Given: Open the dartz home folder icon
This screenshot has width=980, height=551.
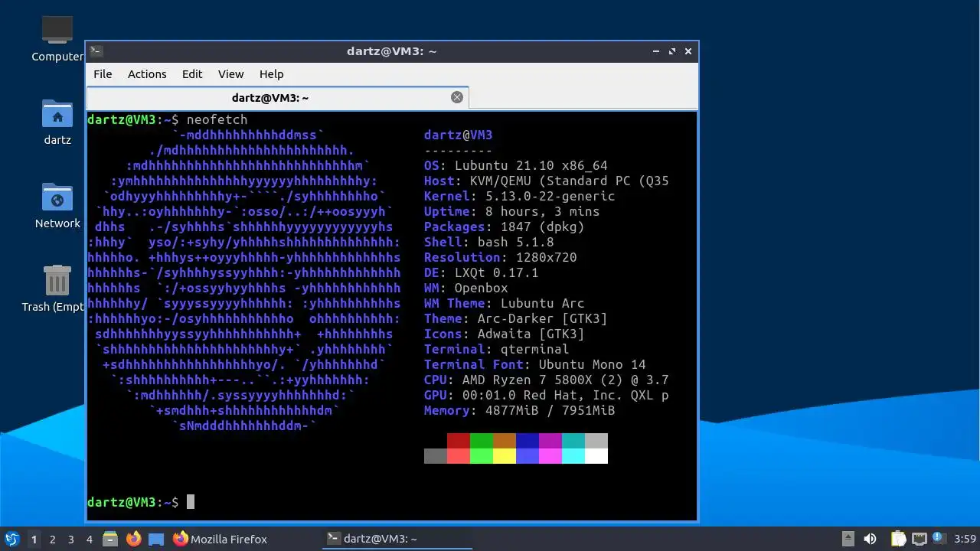Looking at the screenshot, I should click(57, 114).
